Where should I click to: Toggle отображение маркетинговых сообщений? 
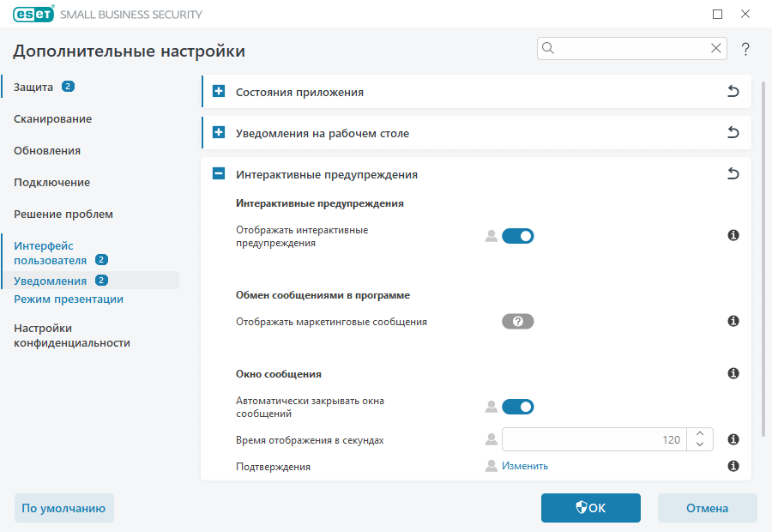coord(517,321)
